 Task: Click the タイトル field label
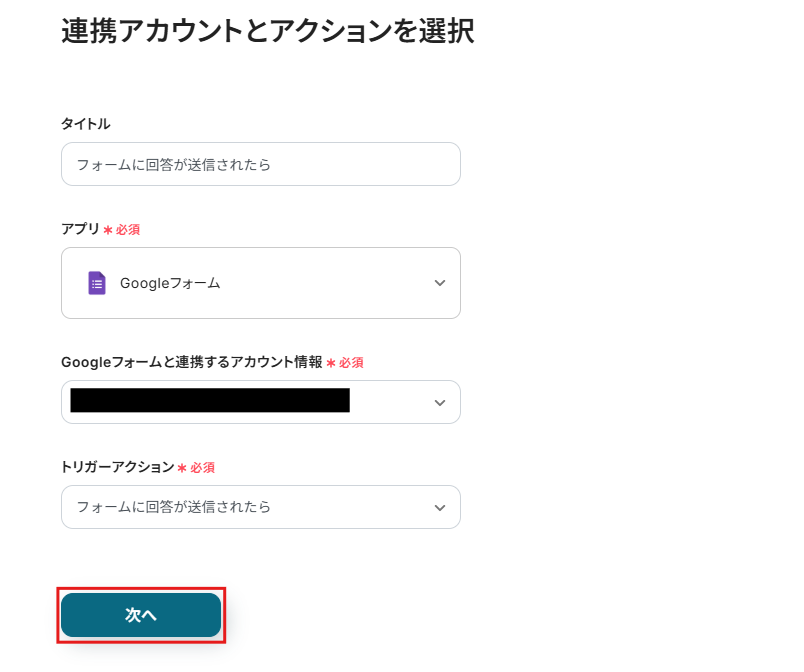[86, 124]
